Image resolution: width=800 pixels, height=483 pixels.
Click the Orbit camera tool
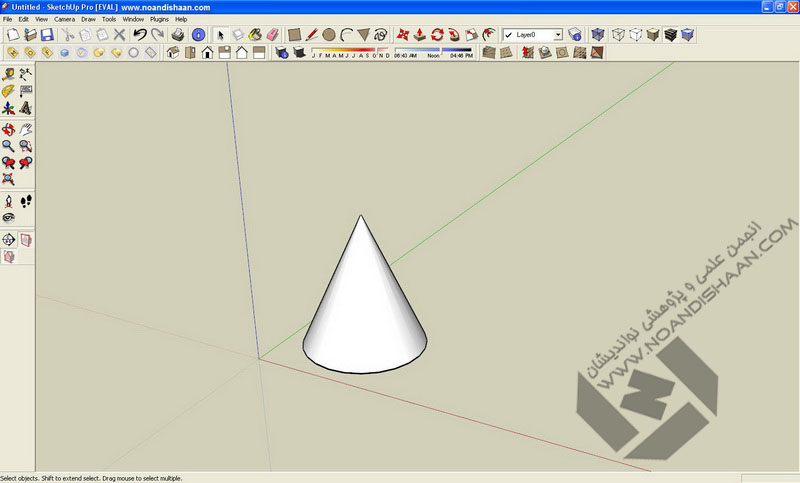[8, 129]
